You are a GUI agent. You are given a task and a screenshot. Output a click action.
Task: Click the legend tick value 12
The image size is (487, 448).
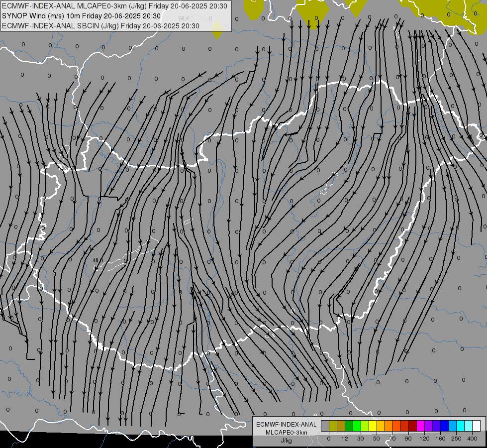(345, 439)
